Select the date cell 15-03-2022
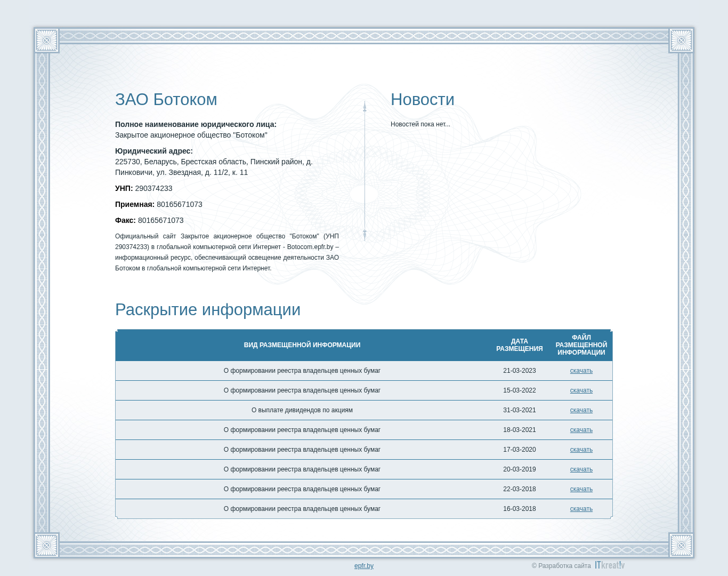Viewport: 728px width, 576px height. [520, 390]
